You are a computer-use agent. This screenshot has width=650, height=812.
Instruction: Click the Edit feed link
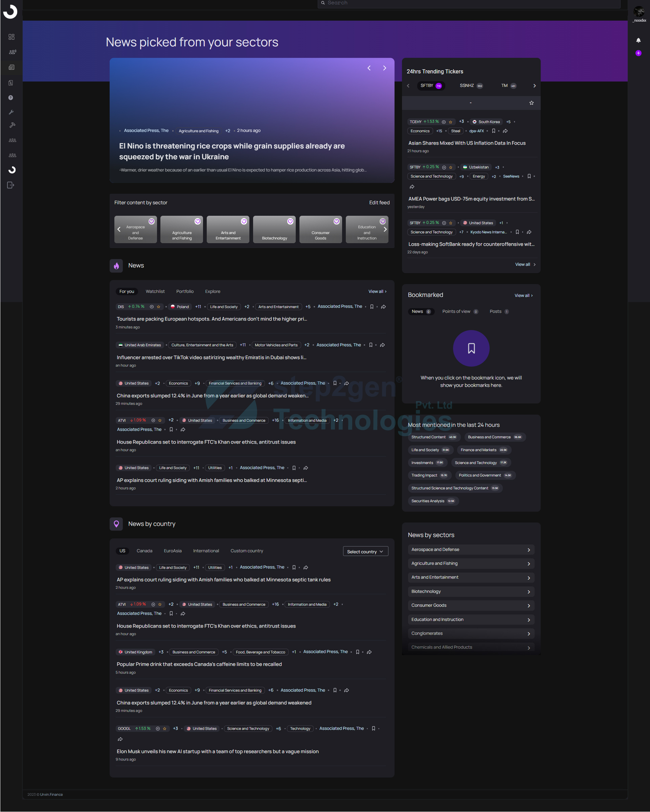(379, 203)
